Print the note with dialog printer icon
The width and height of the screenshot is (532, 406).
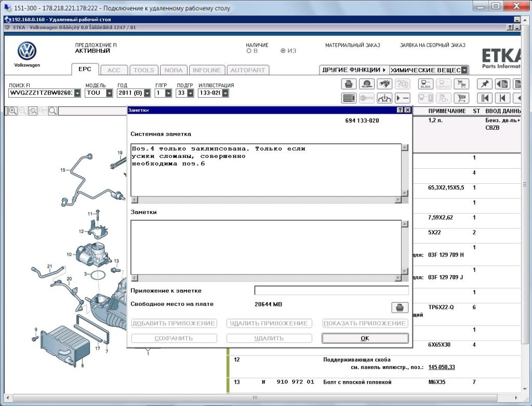(400, 308)
